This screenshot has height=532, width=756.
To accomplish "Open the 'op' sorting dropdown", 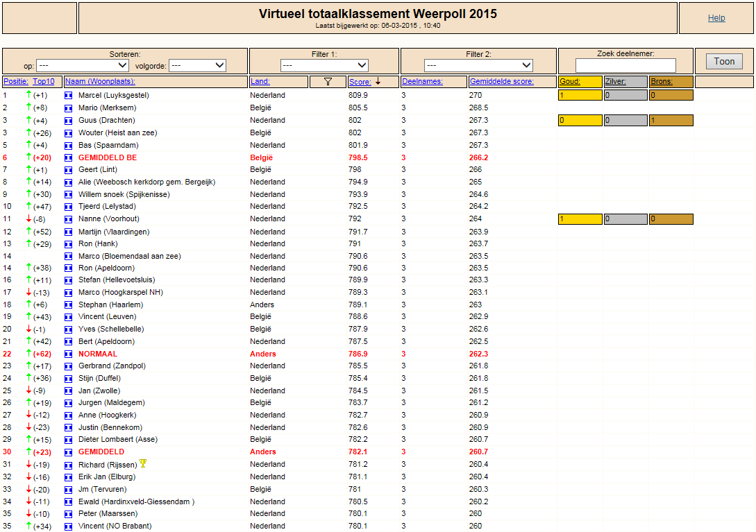I will pos(83,65).
